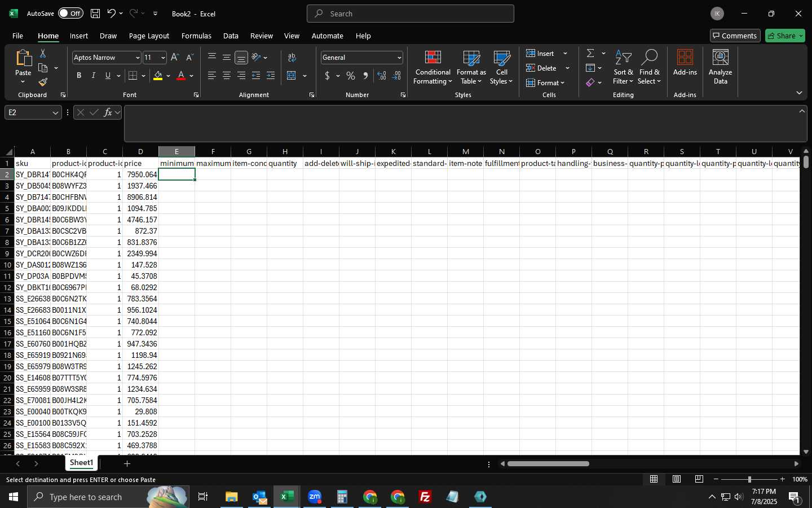The image size is (812, 508).
Task: Open Conditional Formatting
Action: [433, 68]
